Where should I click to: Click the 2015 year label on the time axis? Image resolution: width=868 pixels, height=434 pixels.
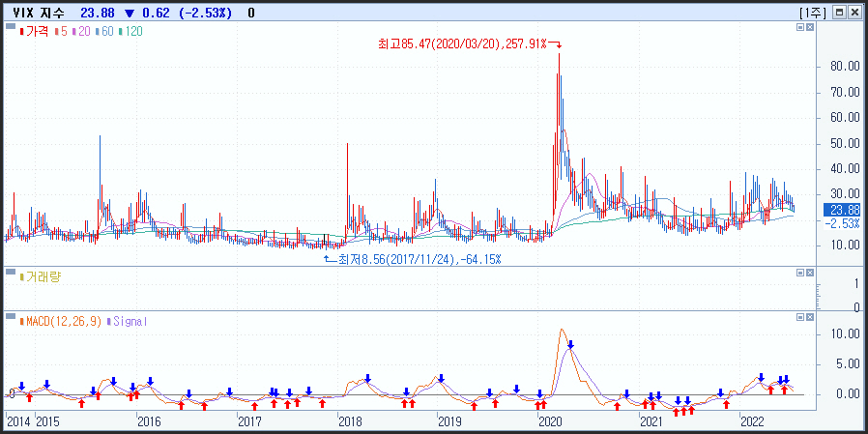coord(48,421)
